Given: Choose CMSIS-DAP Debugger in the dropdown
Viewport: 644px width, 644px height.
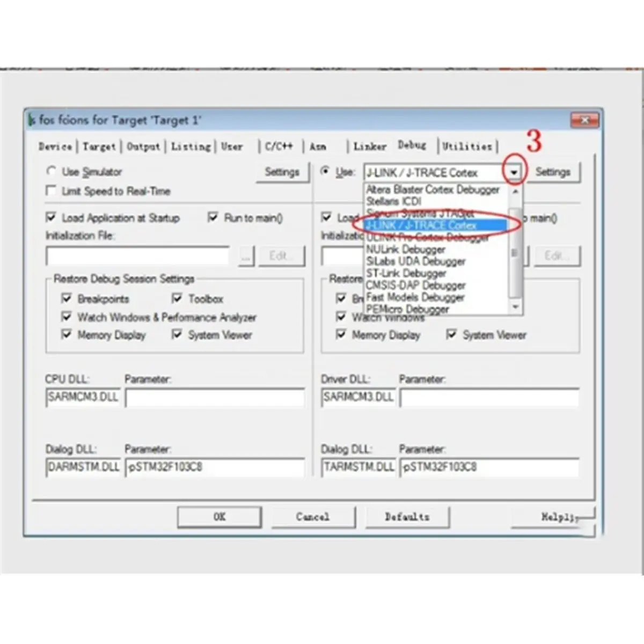Looking at the screenshot, I should coord(416,285).
